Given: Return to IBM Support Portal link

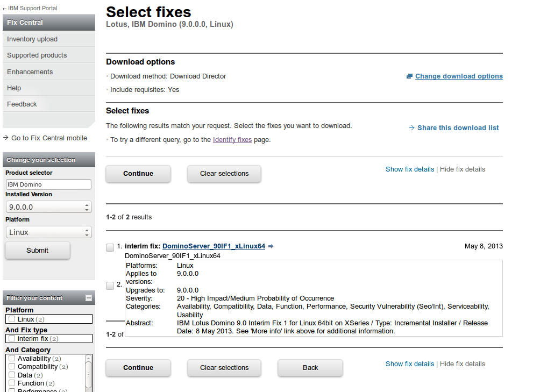Looking at the screenshot, I should coord(33,8).
